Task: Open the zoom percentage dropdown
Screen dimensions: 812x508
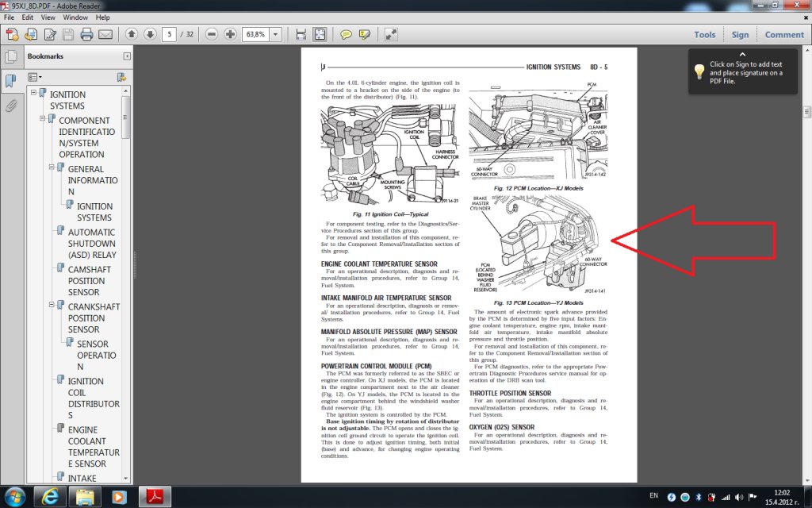Action: [x=275, y=34]
